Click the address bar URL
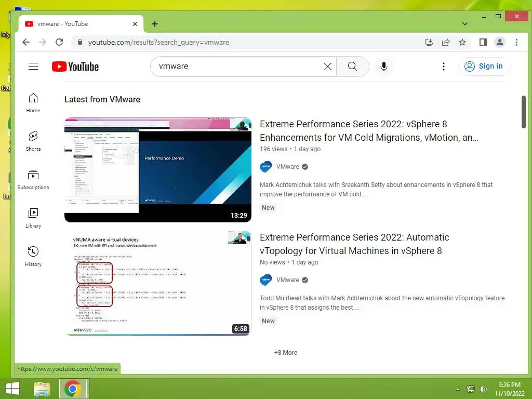The image size is (532, 399). pyautogui.click(x=158, y=43)
